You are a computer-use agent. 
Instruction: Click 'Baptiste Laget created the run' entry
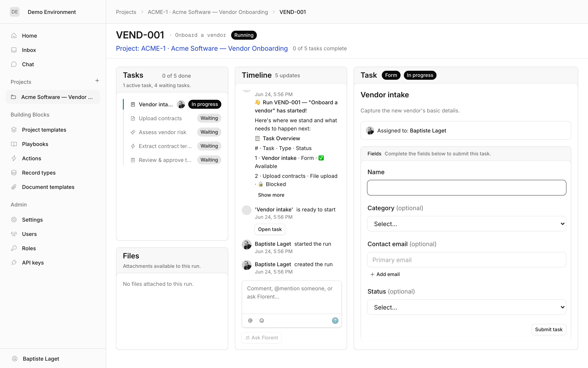click(x=292, y=268)
